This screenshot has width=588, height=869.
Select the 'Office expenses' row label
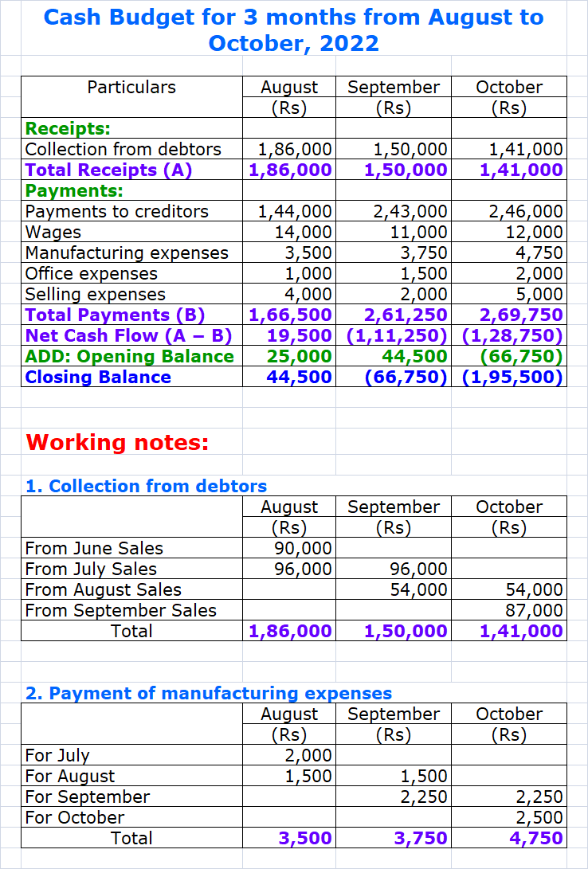92,273
